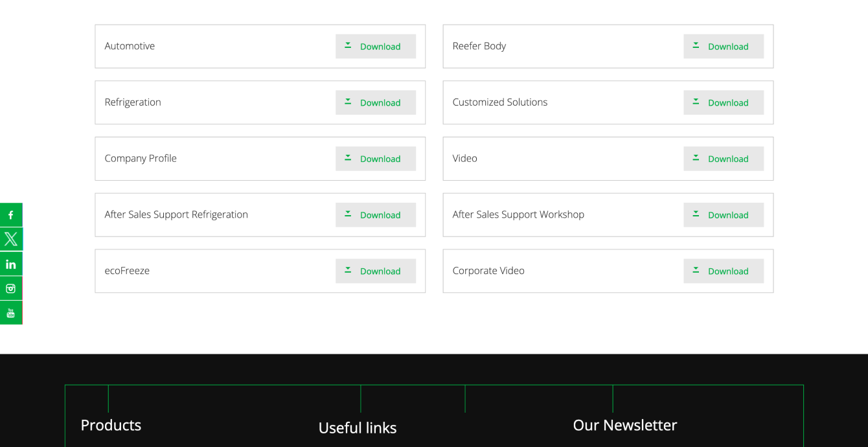This screenshot has width=868, height=447.
Task: Click the download arrow icon beside Automotive
Action: 347,46
